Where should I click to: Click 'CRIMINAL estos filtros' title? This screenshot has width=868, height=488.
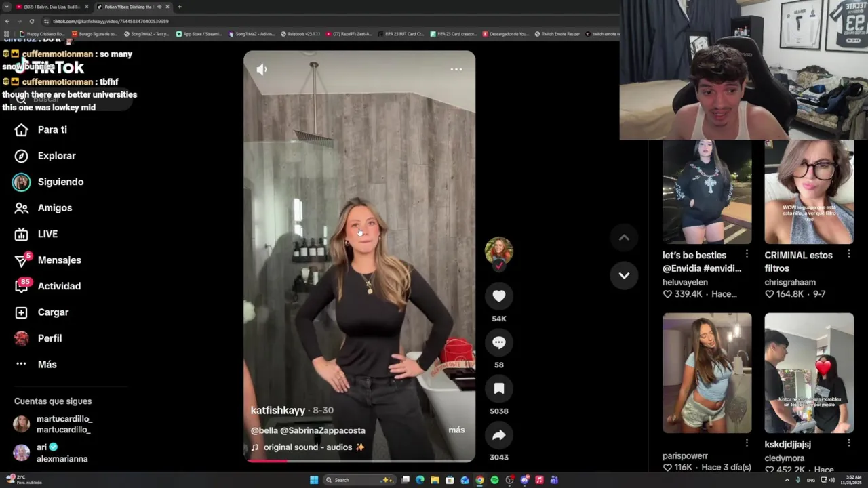(798, 262)
